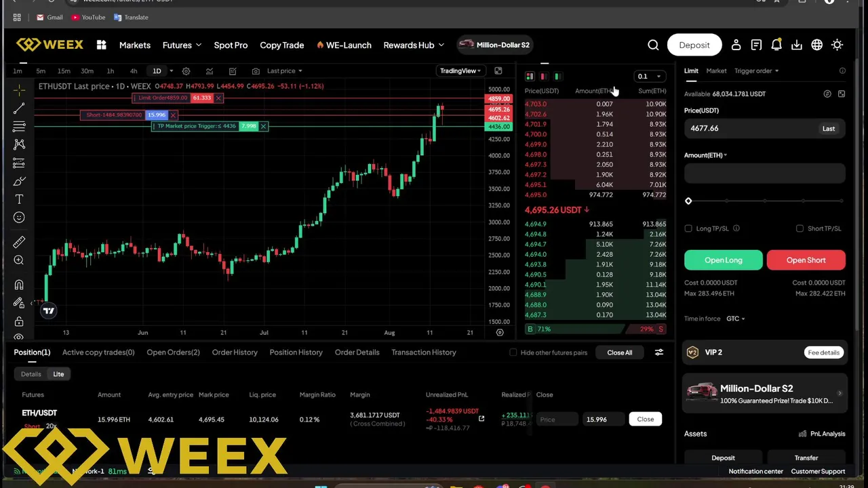Image resolution: width=868 pixels, height=488 pixels.
Task: Select the brush drawing tool
Action: (19, 181)
